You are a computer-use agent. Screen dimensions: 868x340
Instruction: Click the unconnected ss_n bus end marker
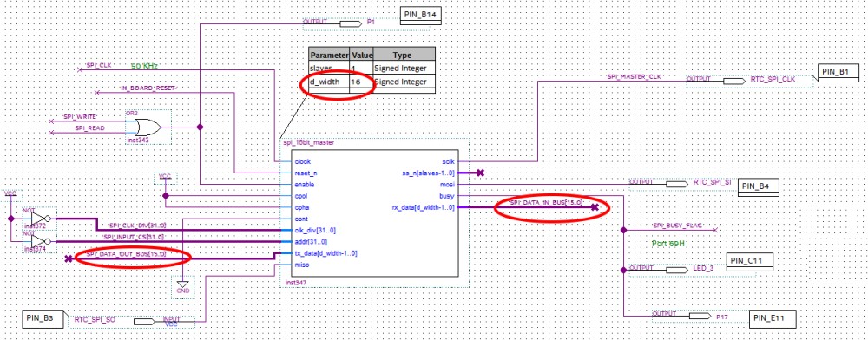(x=480, y=173)
